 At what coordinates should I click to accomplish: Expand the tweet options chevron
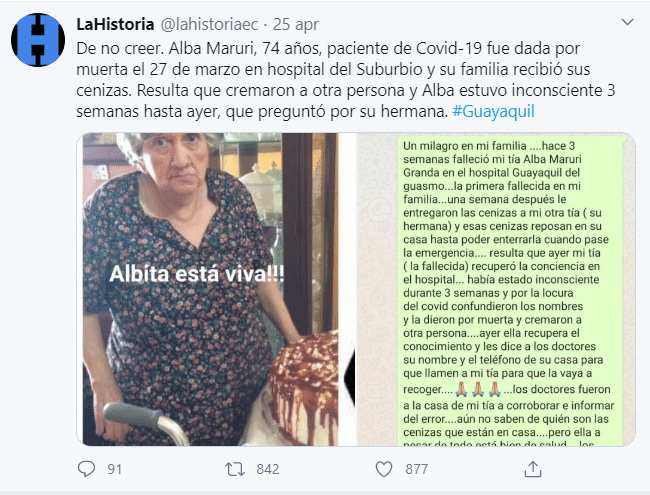click(x=627, y=22)
